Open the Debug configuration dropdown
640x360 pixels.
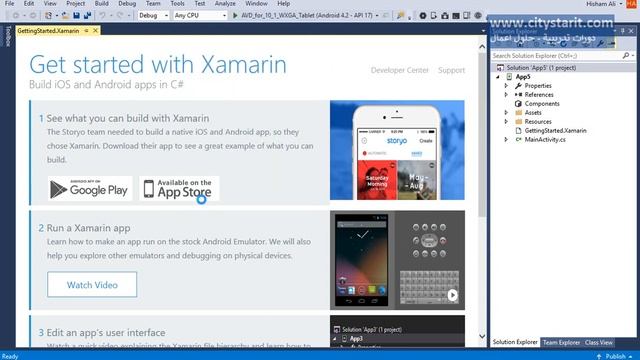(153, 16)
